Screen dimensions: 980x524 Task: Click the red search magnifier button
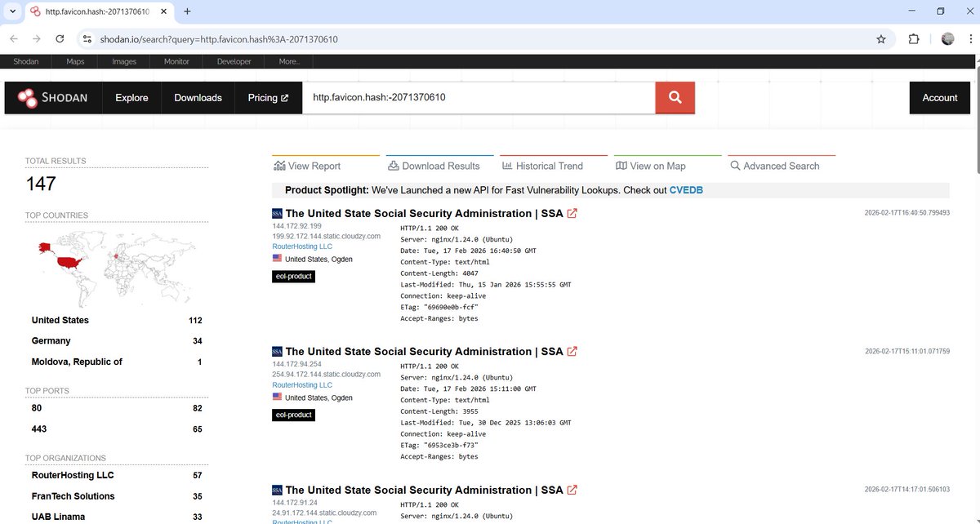pos(675,98)
